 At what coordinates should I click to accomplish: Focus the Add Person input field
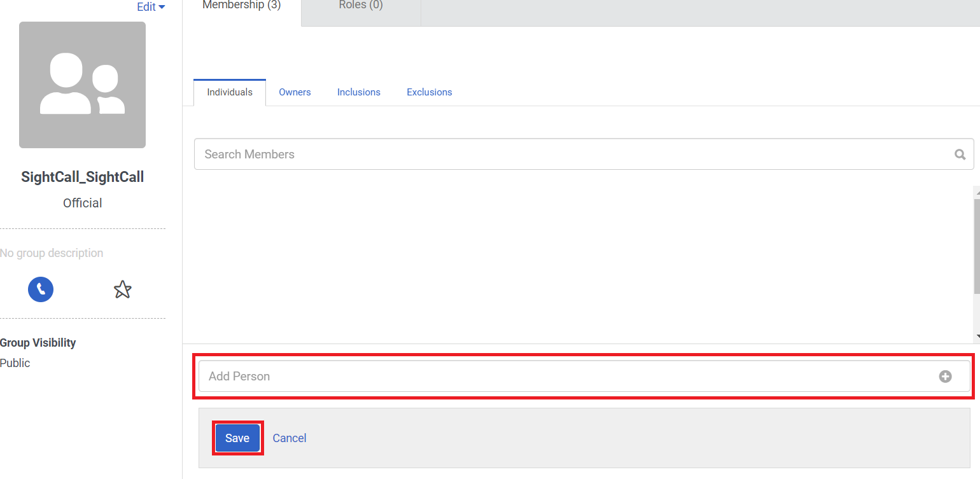(584, 377)
